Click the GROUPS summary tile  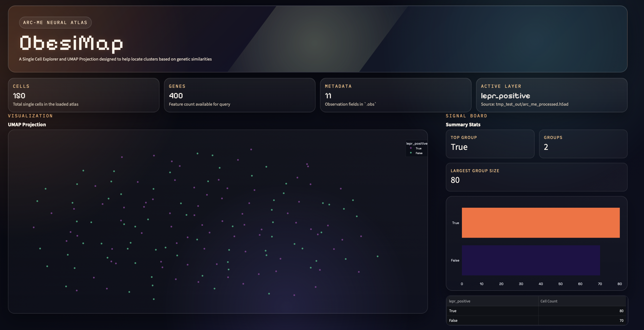pos(583,144)
